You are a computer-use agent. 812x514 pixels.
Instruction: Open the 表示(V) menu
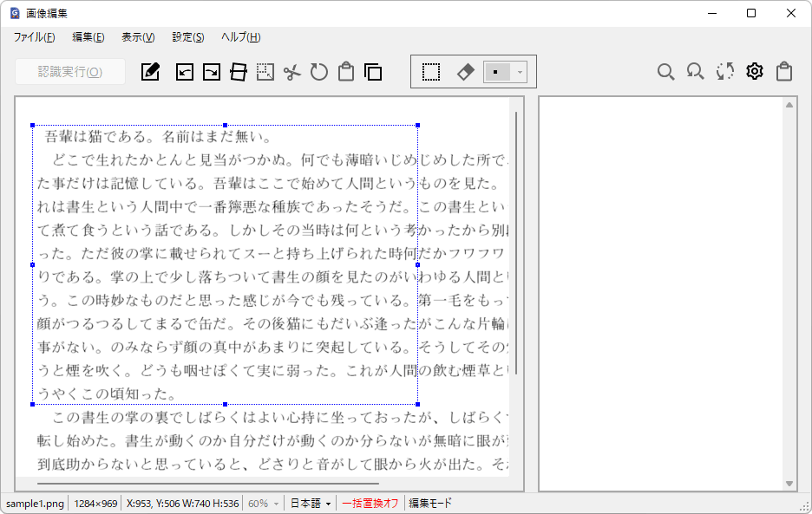(x=138, y=37)
